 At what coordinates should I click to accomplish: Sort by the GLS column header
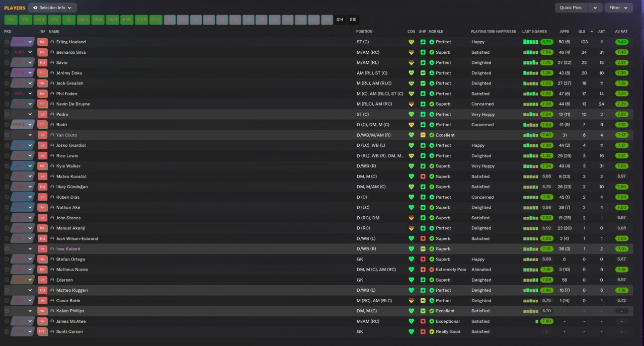click(582, 32)
